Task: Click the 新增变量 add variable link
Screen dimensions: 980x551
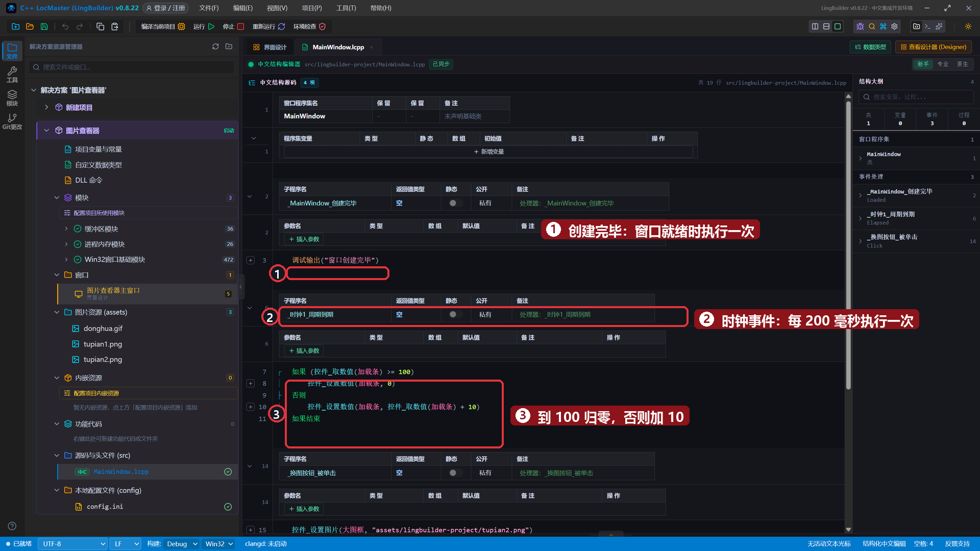Action: 488,152
